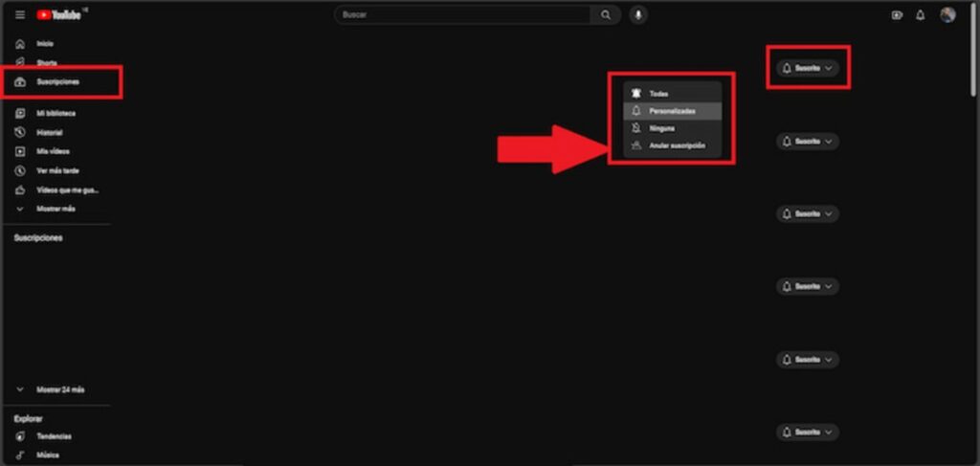The width and height of the screenshot is (980, 466).
Task: Click the Buscar search field
Action: 462,15
